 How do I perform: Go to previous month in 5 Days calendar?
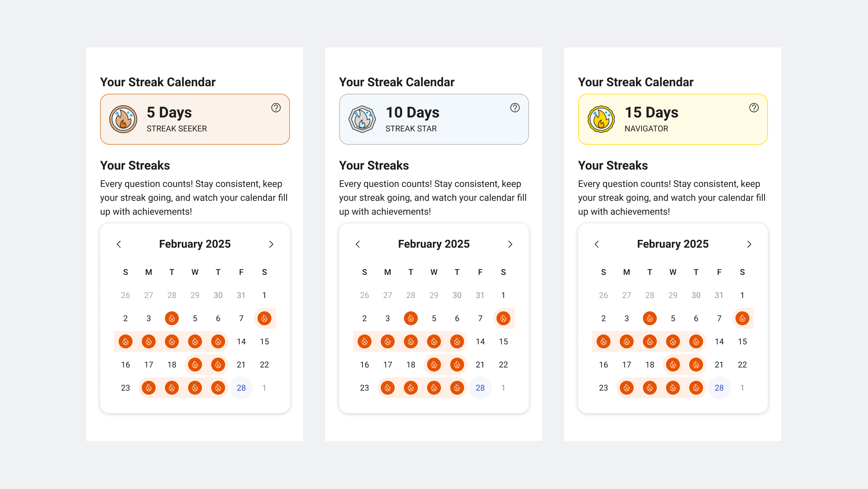coord(119,244)
